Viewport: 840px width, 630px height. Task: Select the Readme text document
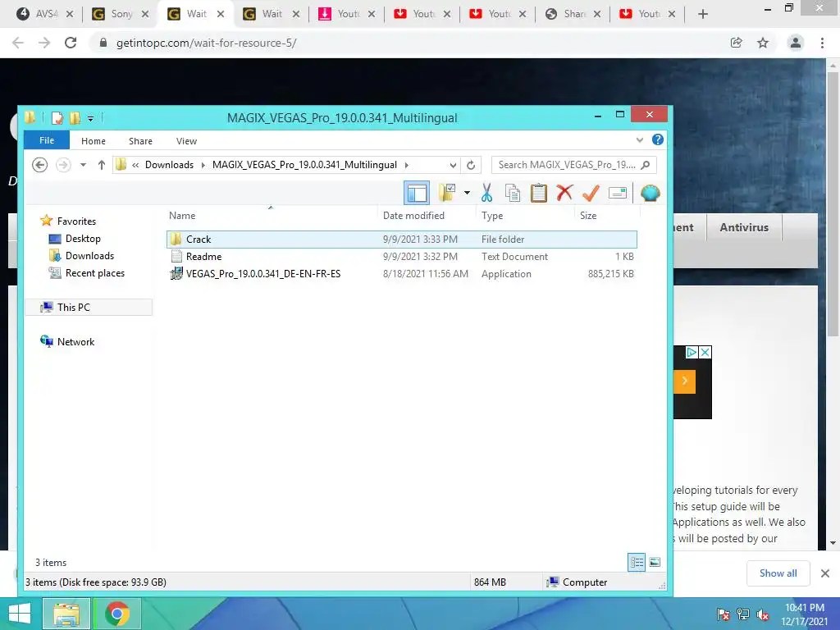(402, 257)
